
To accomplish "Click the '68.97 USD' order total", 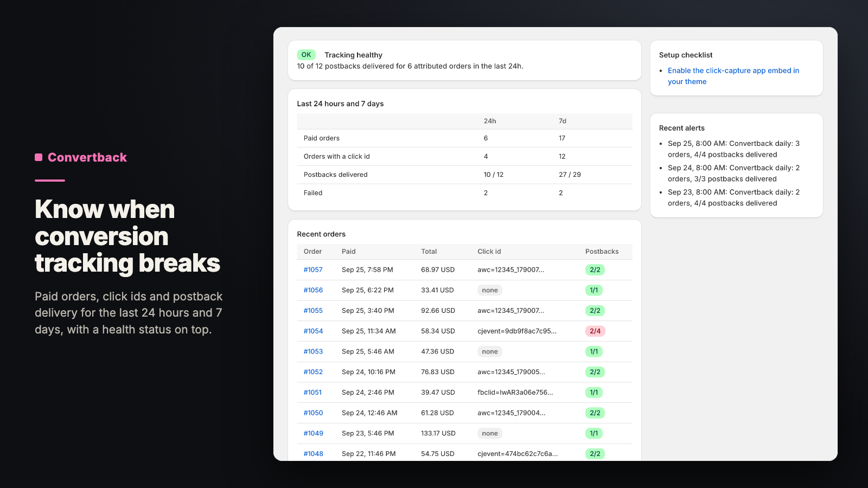I will (x=438, y=269).
